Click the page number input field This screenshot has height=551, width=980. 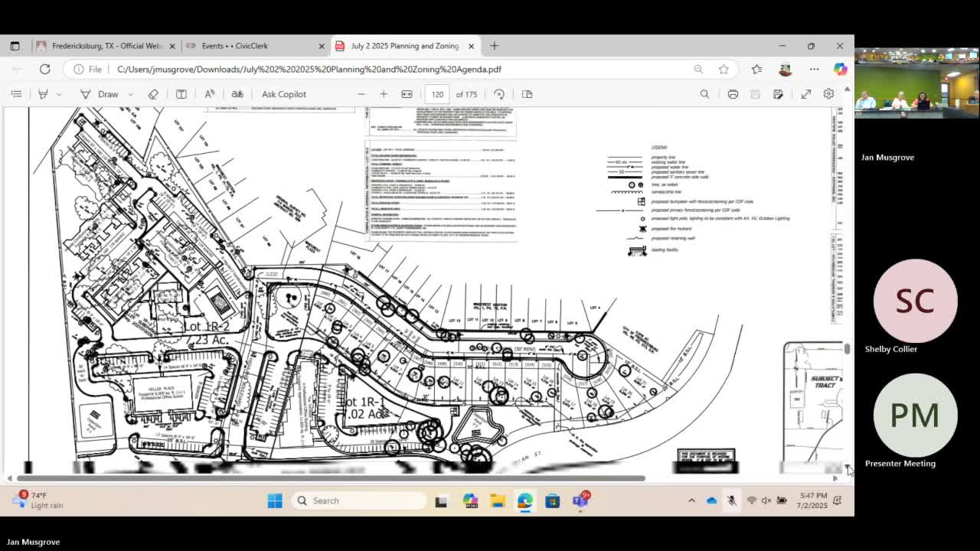pyautogui.click(x=436, y=93)
